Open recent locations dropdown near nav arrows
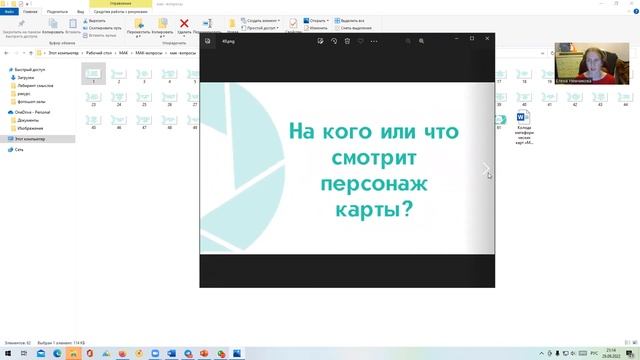640x360 pixels. pos(24,53)
